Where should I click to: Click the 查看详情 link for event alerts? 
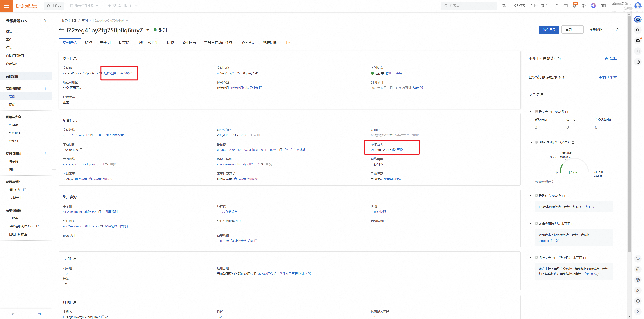(x=611, y=59)
